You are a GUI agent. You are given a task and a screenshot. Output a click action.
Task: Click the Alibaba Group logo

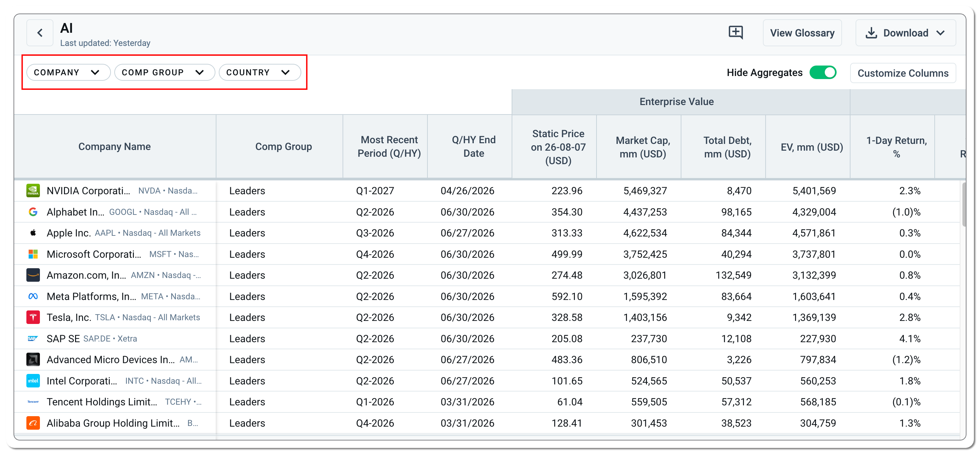pyautogui.click(x=33, y=423)
